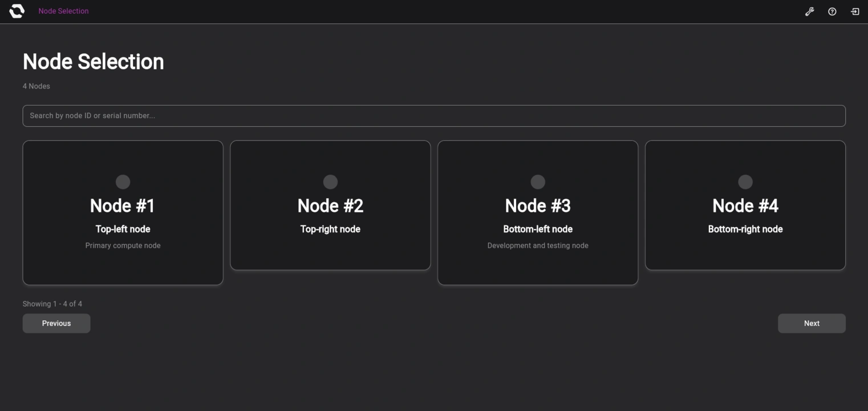Click the status indicator circle on Node #2
The width and height of the screenshot is (868, 411).
pos(330,182)
